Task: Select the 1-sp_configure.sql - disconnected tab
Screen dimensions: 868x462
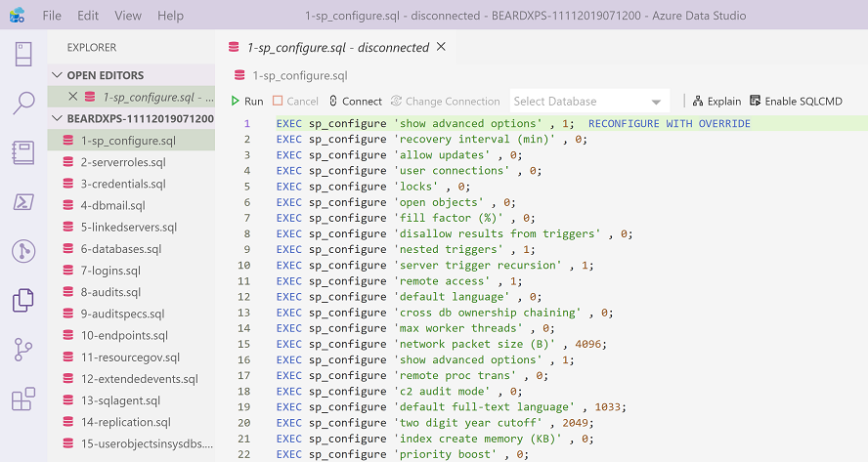Action: click(x=337, y=48)
